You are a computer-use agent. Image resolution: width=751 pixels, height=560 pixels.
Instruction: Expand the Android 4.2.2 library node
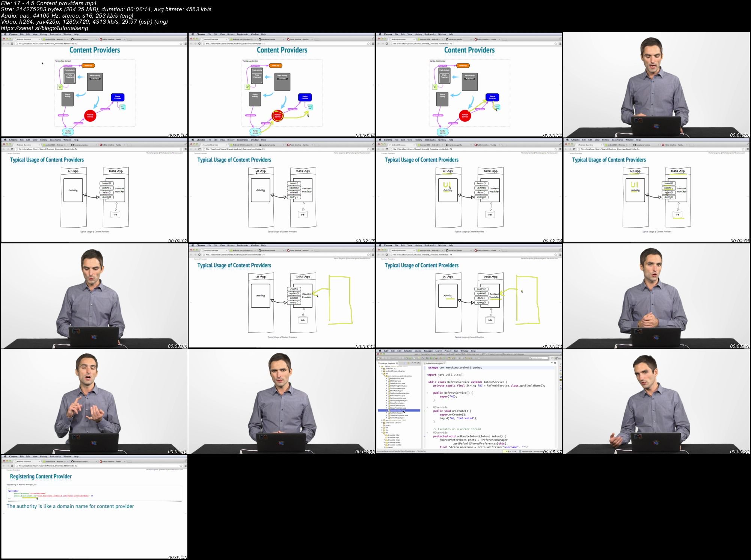(382, 368)
